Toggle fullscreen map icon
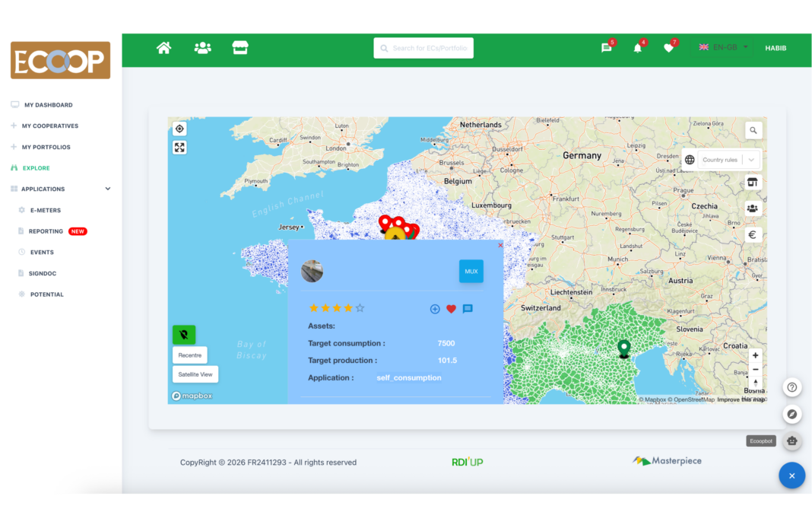The height and width of the screenshot is (528, 812). (179, 148)
